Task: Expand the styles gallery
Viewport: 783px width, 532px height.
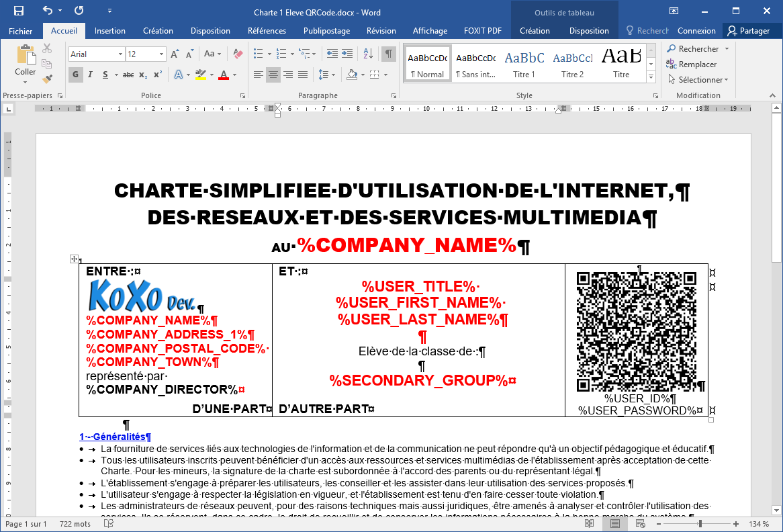Action: [x=651, y=77]
